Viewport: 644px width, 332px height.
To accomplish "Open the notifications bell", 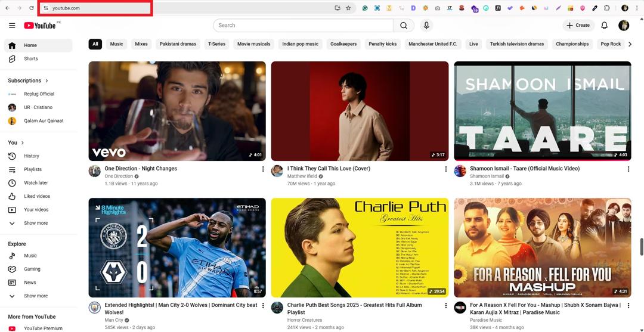I will pyautogui.click(x=604, y=26).
